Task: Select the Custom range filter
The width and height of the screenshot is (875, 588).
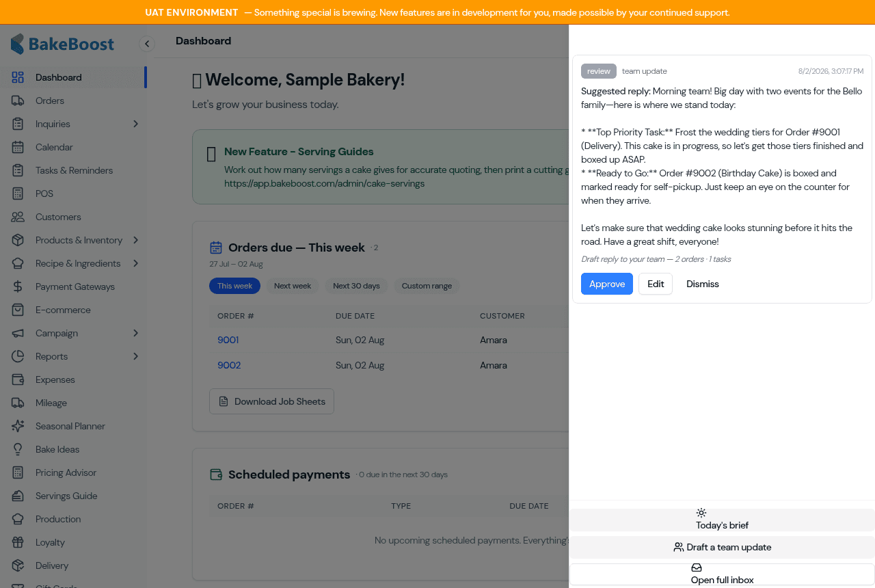Action: tap(427, 286)
